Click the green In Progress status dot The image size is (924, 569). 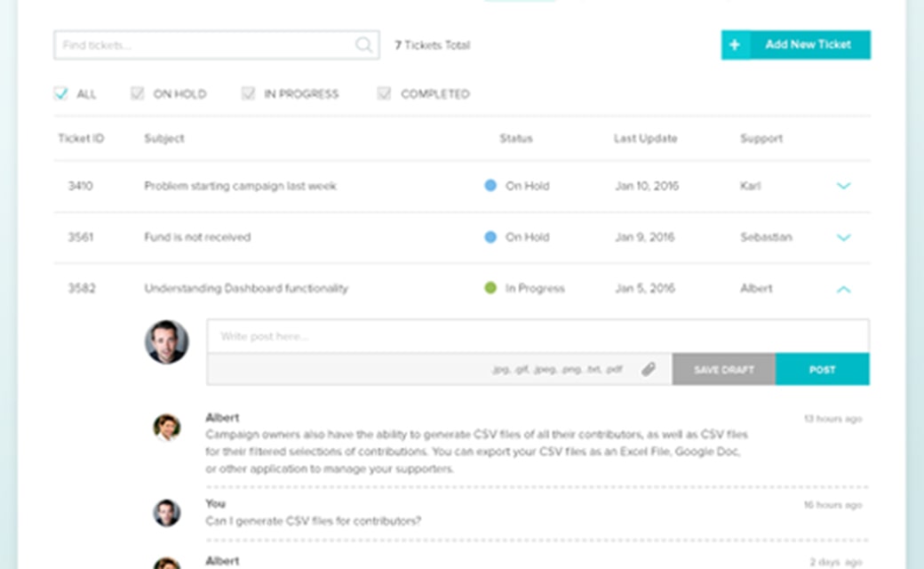pos(490,288)
